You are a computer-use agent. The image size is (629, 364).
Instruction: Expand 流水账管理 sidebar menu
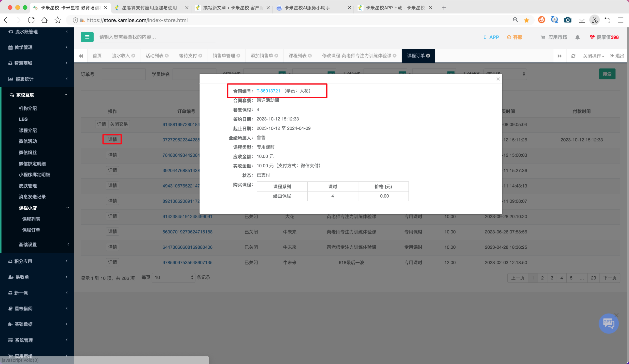(x=37, y=32)
